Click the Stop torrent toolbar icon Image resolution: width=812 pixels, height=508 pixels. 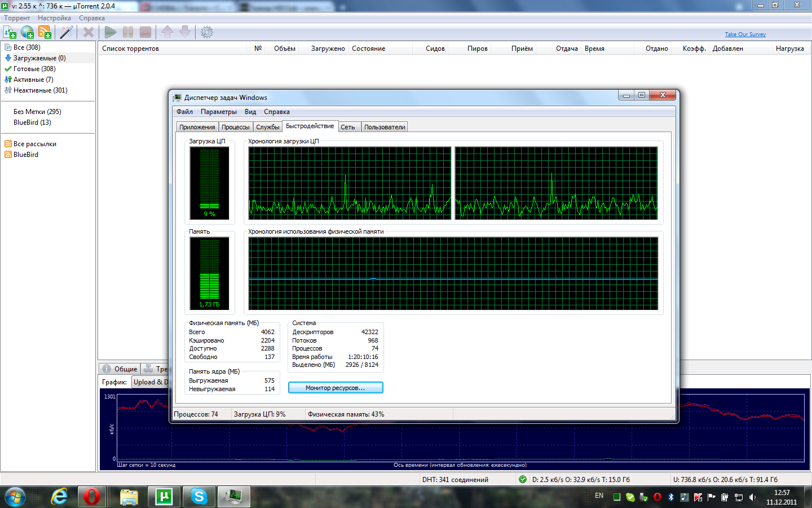click(145, 32)
